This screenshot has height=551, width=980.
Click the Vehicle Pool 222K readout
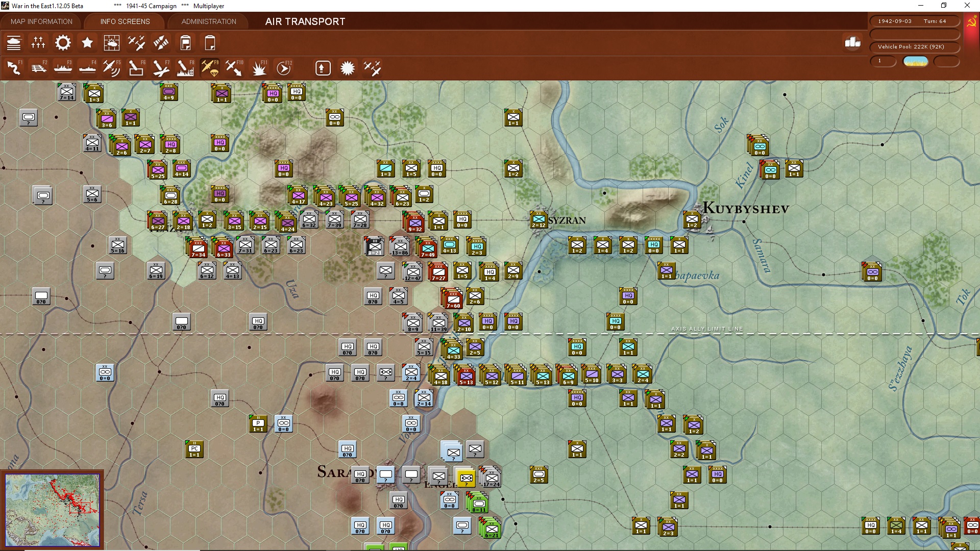pyautogui.click(x=914, y=46)
